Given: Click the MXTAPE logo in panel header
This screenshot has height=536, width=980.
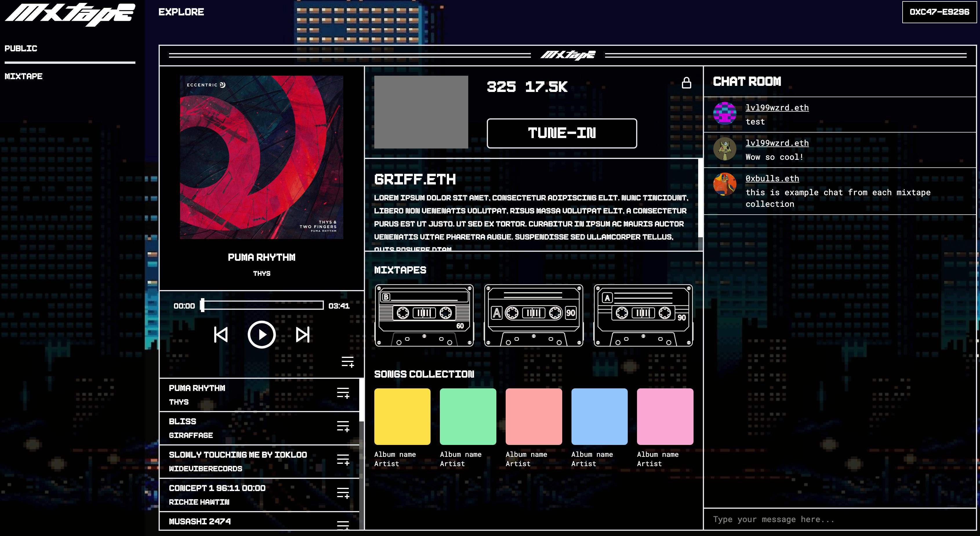Looking at the screenshot, I should (568, 56).
